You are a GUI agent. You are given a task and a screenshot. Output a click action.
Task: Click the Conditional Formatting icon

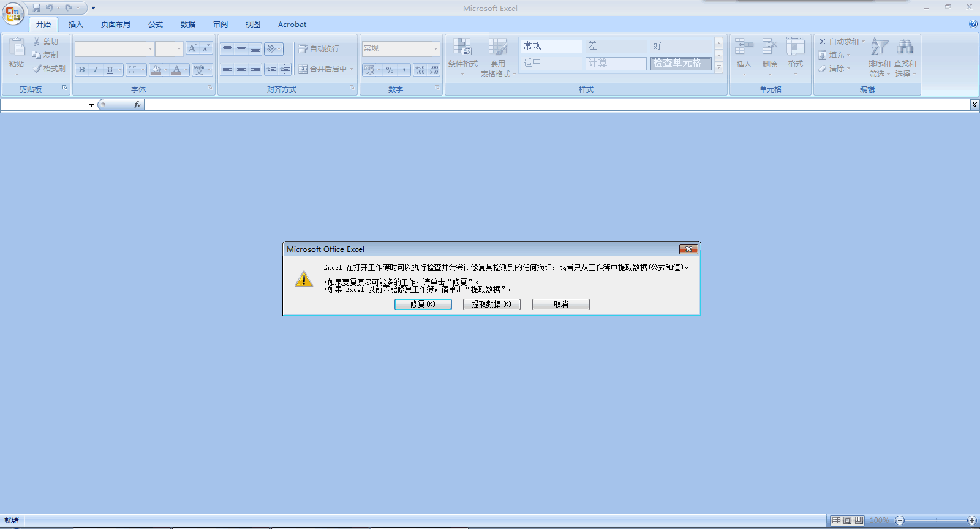[x=462, y=47]
